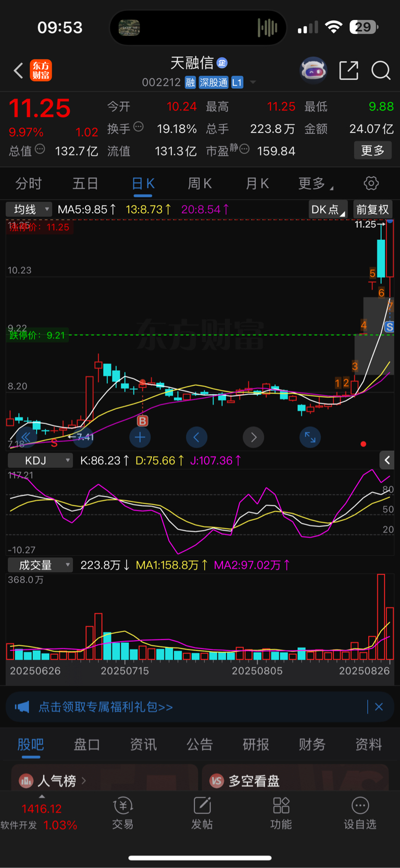The height and width of the screenshot is (868, 400).
Task: Move chart cursor left arrow
Action: pyautogui.click(x=196, y=437)
